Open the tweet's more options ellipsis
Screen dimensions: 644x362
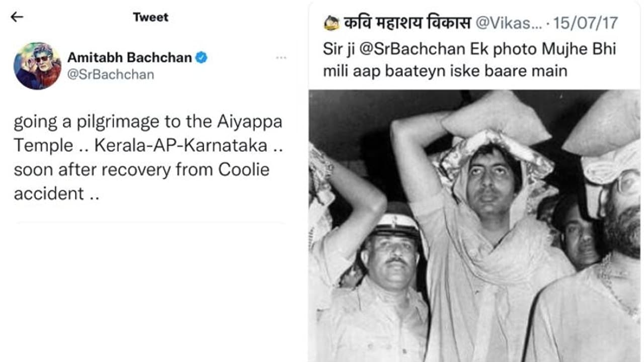281,58
